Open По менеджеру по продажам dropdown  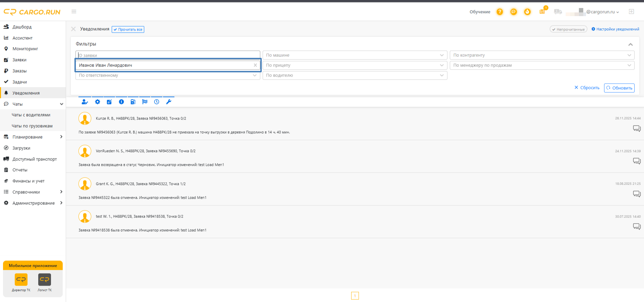coord(542,65)
